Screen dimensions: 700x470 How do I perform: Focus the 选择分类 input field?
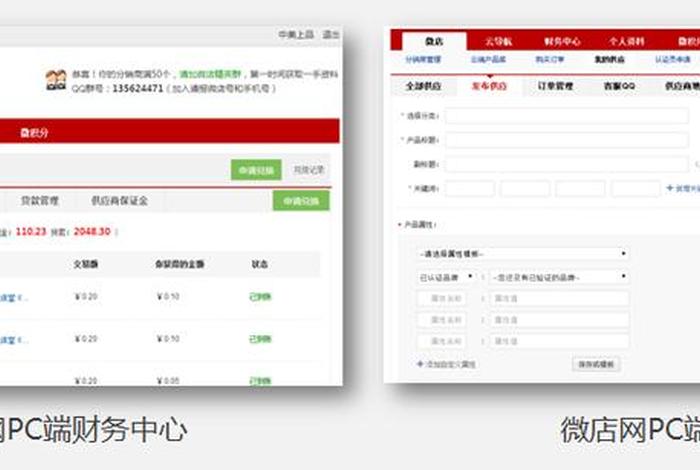pyautogui.click(x=567, y=116)
